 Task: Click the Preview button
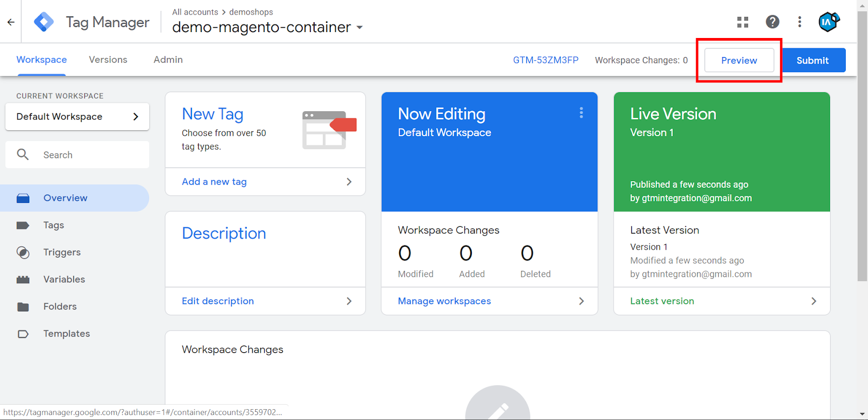[738, 60]
